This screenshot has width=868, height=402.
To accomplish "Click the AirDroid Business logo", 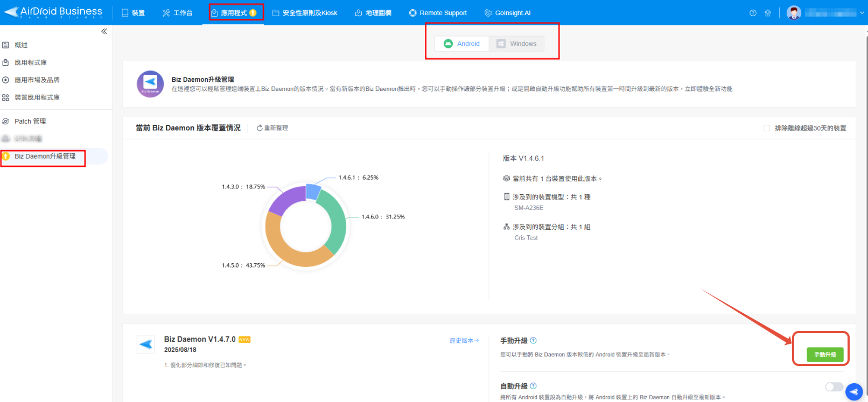I will [53, 12].
